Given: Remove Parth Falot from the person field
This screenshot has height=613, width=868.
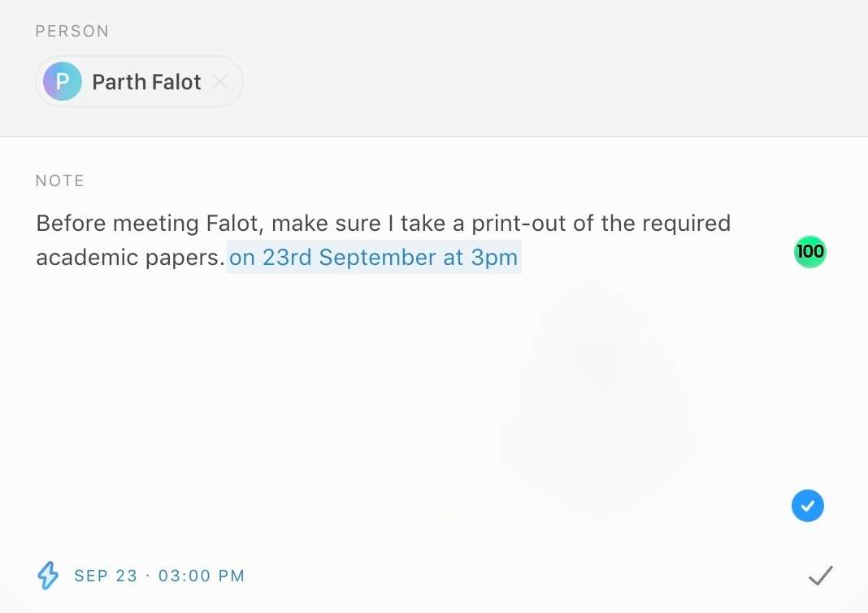Looking at the screenshot, I should pyautogui.click(x=220, y=82).
